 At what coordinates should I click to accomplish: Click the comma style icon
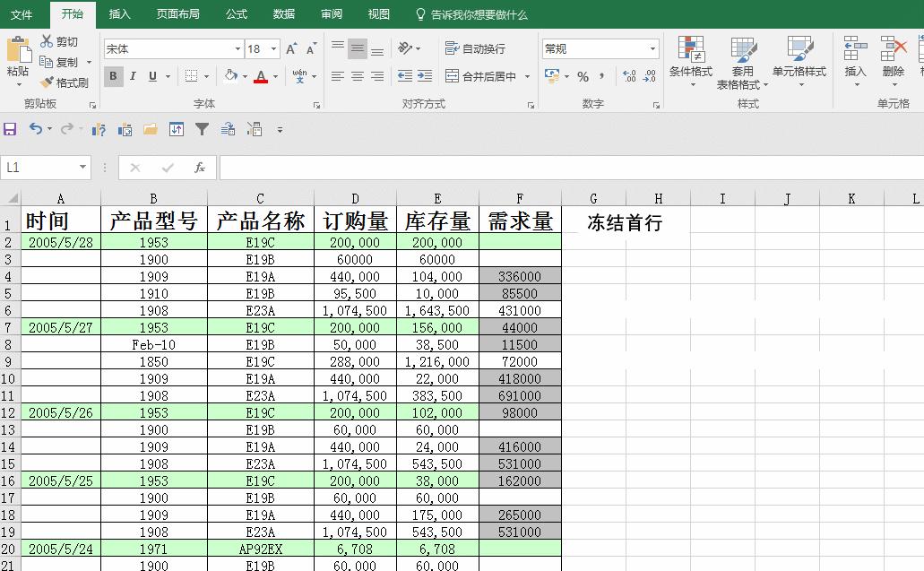click(x=601, y=76)
